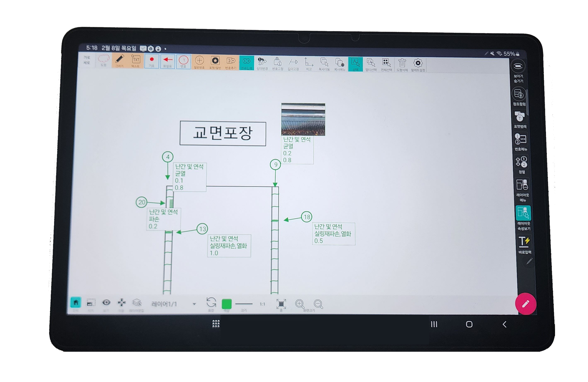This screenshot has width=588, height=382.
Task: Tap the railing photo thumbnail
Action: (303, 119)
